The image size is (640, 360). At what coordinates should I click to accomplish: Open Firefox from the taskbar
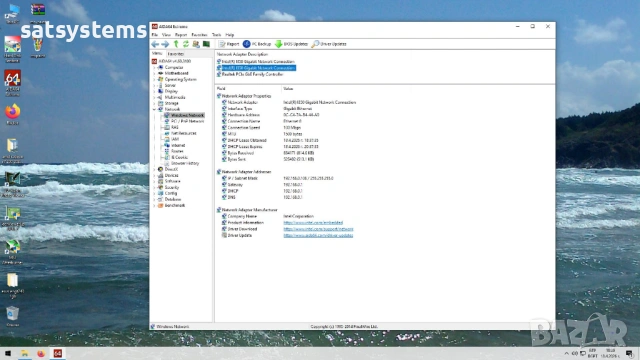point(41,353)
